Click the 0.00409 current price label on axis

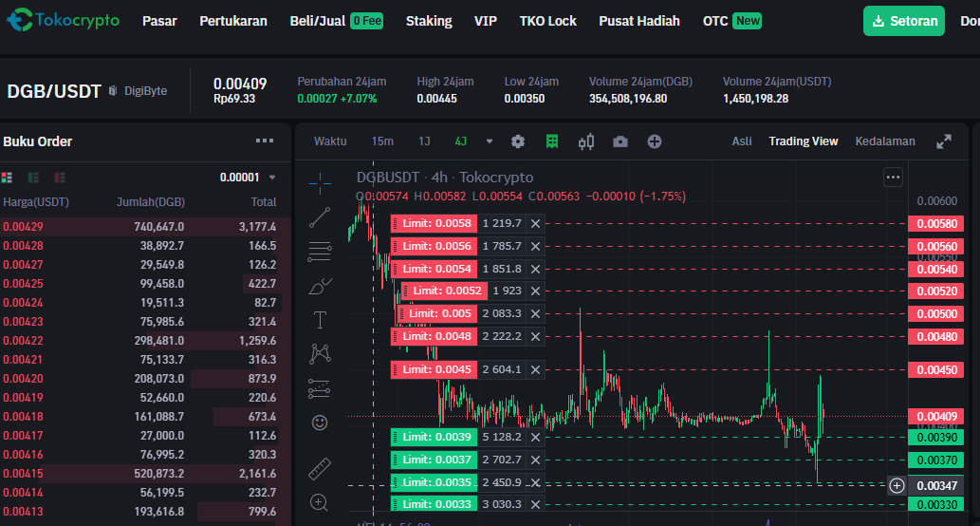pyautogui.click(x=936, y=417)
